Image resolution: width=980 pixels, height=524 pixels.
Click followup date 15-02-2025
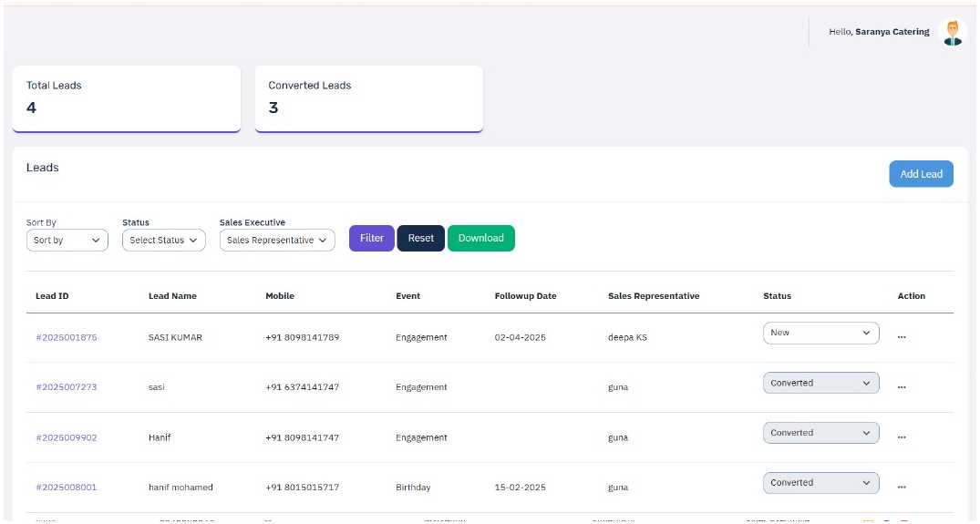click(x=520, y=488)
